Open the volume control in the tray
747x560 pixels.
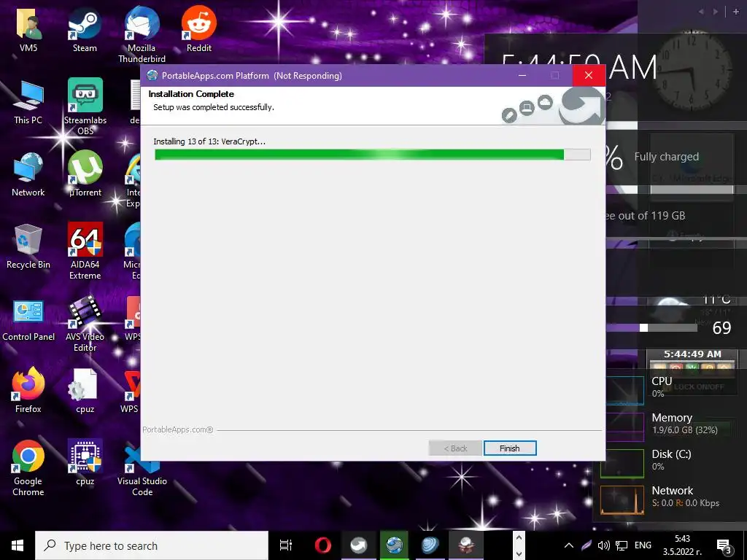(603, 545)
